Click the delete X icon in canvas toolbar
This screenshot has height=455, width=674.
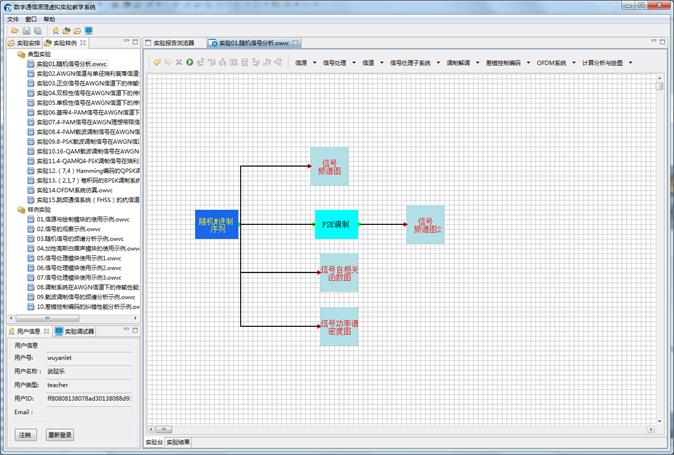click(179, 62)
